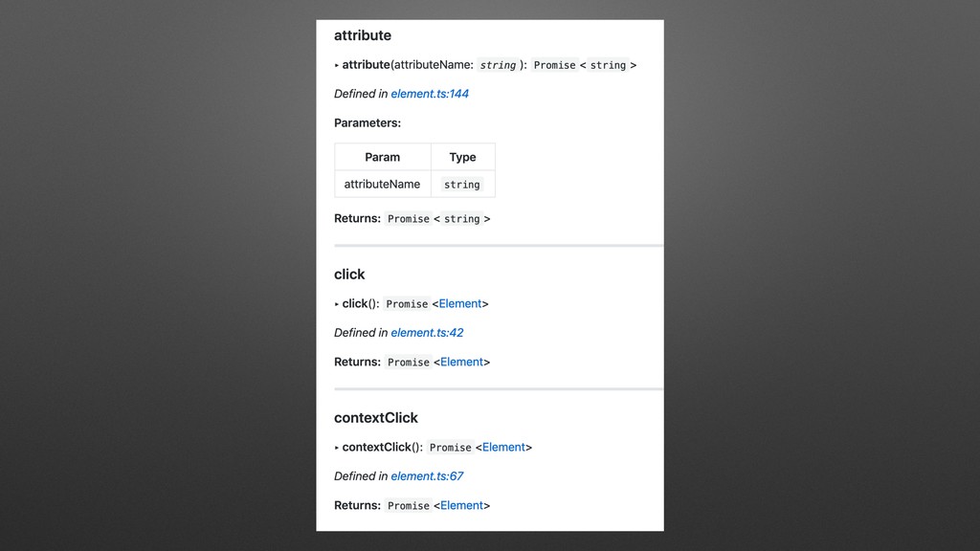Follow the Element link in the click() signature
The image size is (980, 551).
[x=460, y=303]
